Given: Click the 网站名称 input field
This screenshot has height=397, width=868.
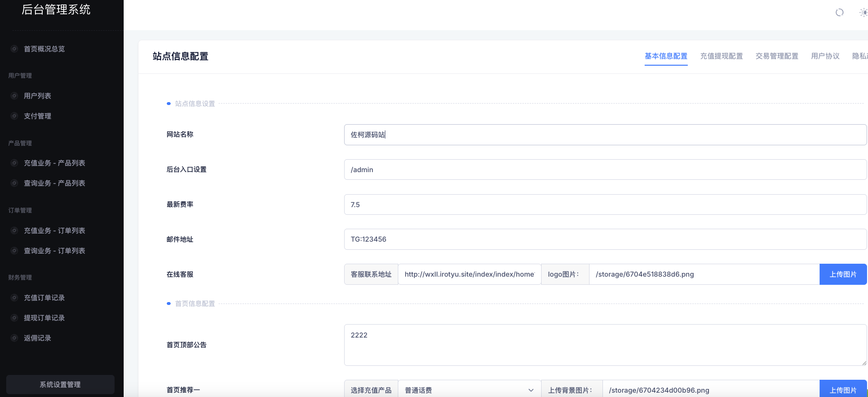Looking at the screenshot, I should tap(605, 135).
